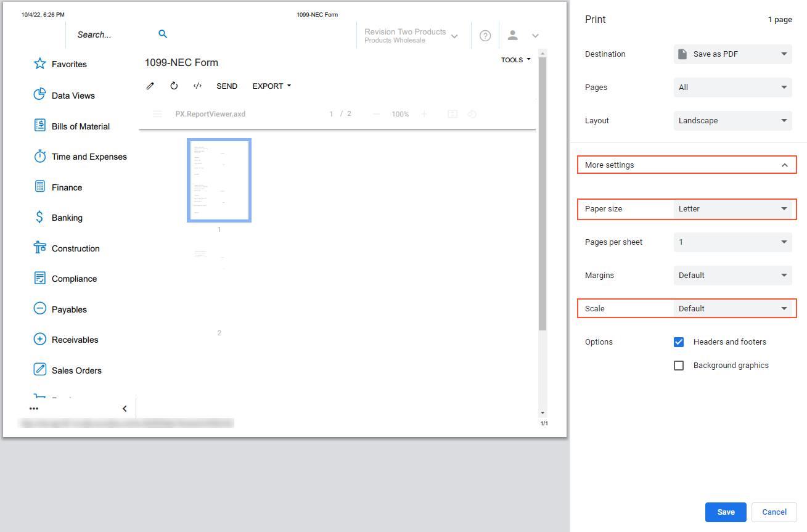807x532 pixels.
Task: Select the Edit pencil tool above the report
Action: click(150, 86)
